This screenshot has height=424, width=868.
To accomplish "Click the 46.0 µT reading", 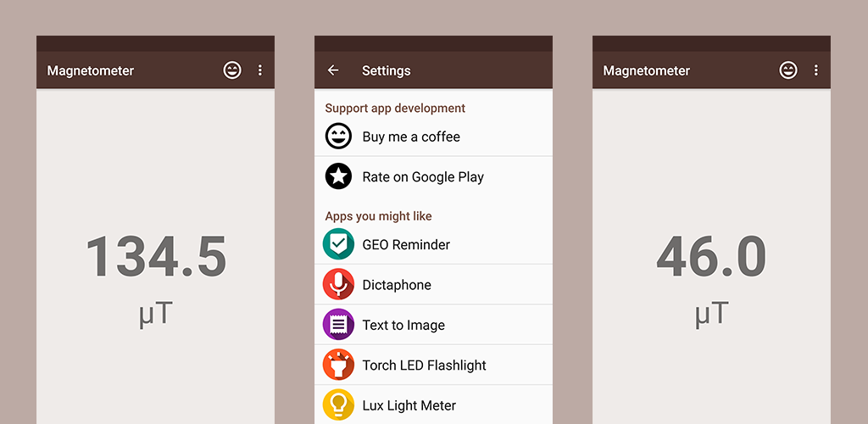I will 711,280.
